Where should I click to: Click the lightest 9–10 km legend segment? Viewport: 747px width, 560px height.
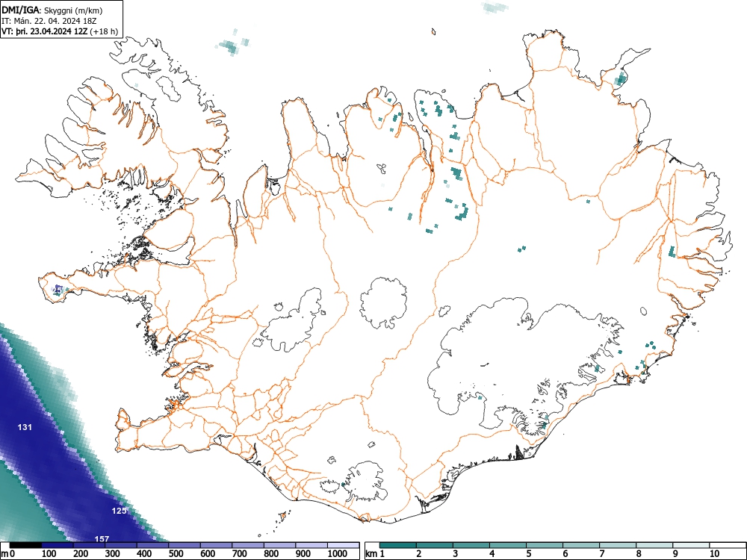(x=691, y=545)
